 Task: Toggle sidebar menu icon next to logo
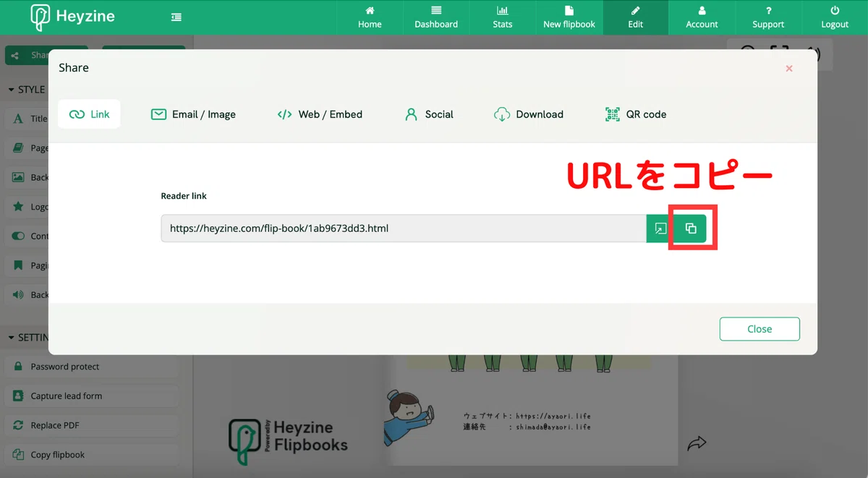[x=176, y=17]
